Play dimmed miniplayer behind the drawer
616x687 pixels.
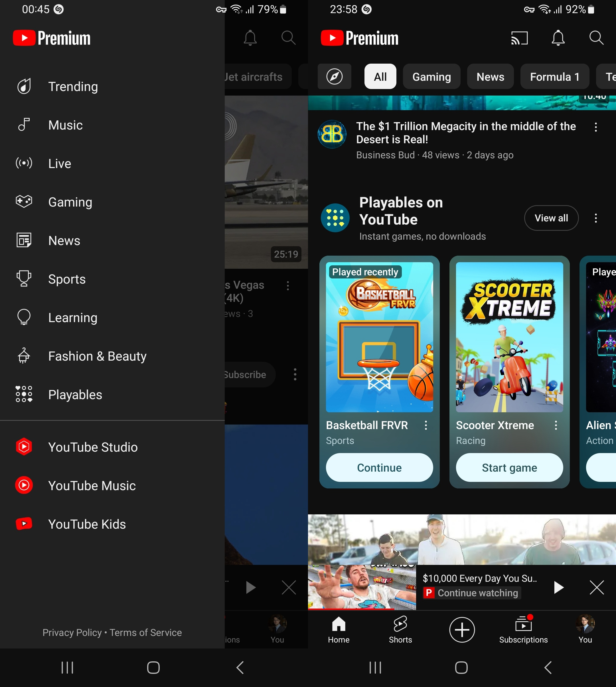tap(250, 587)
